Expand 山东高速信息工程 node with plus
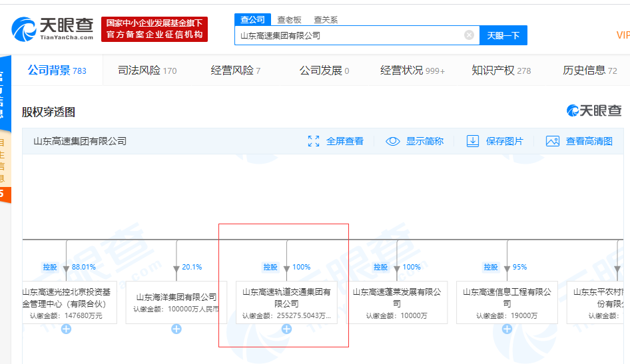630x364 pixels. point(507,329)
